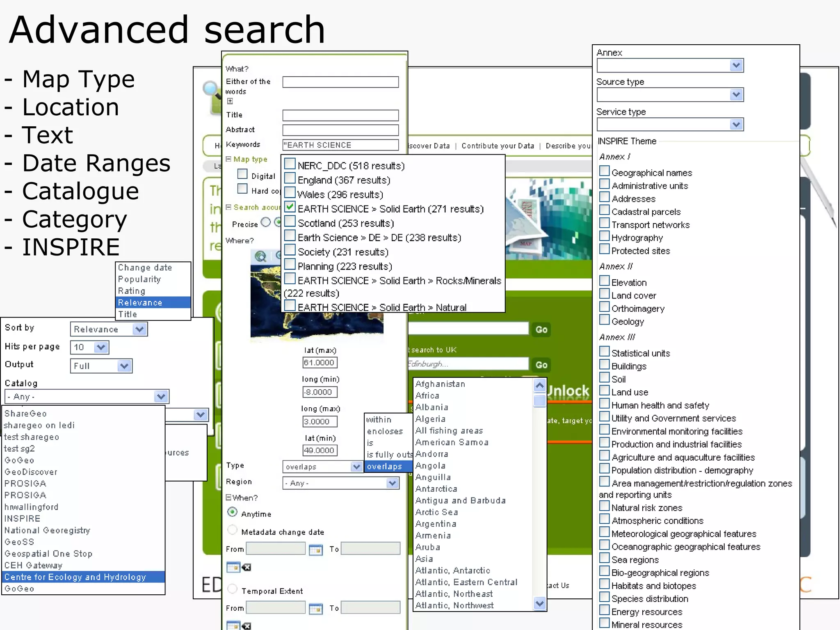Open the Sort by Relevance dropdown
The image size is (840, 630).
(x=109, y=329)
